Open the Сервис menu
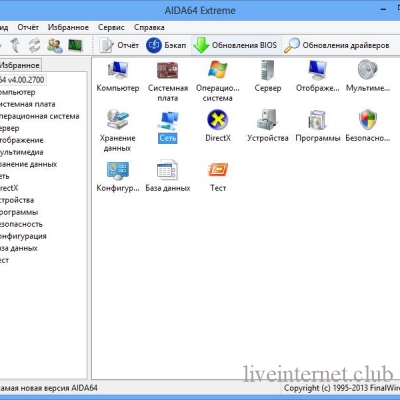Viewport: 400px width, 400px height. (x=111, y=27)
